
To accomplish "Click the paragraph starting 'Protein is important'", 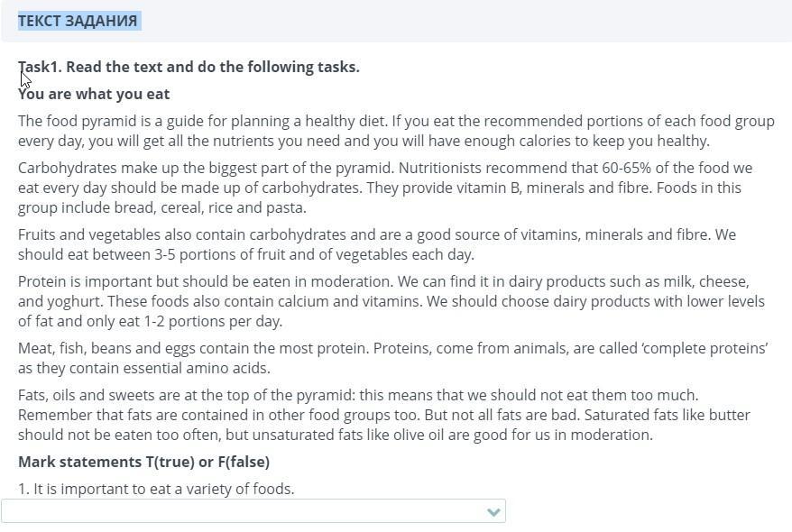I will tap(391, 301).
